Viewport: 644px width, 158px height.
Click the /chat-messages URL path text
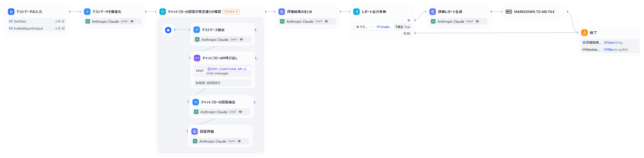(217, 73)
